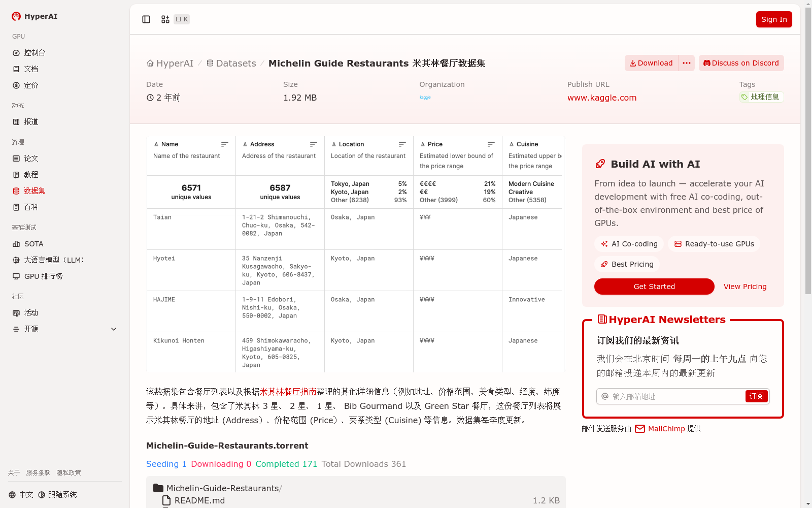Click the HyperAI Newsletters icon
This screenshot has height=508, width=812.
[602, 319]
